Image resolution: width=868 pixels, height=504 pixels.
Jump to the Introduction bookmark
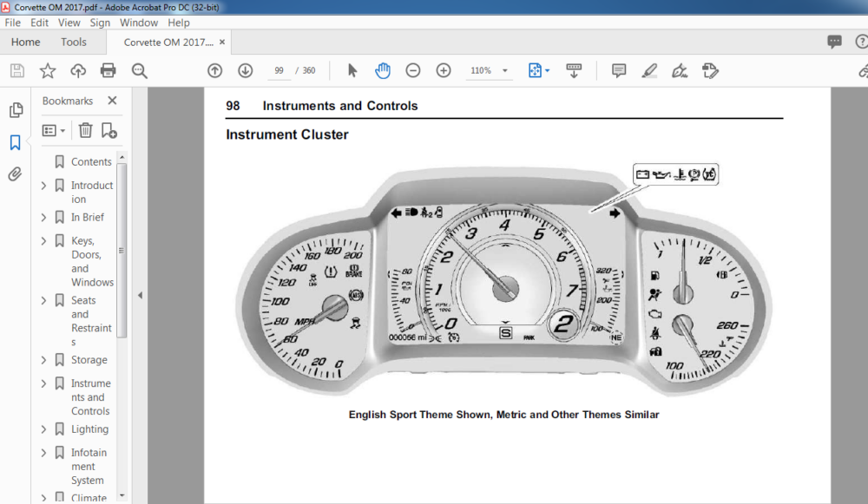tap(92, 192)
